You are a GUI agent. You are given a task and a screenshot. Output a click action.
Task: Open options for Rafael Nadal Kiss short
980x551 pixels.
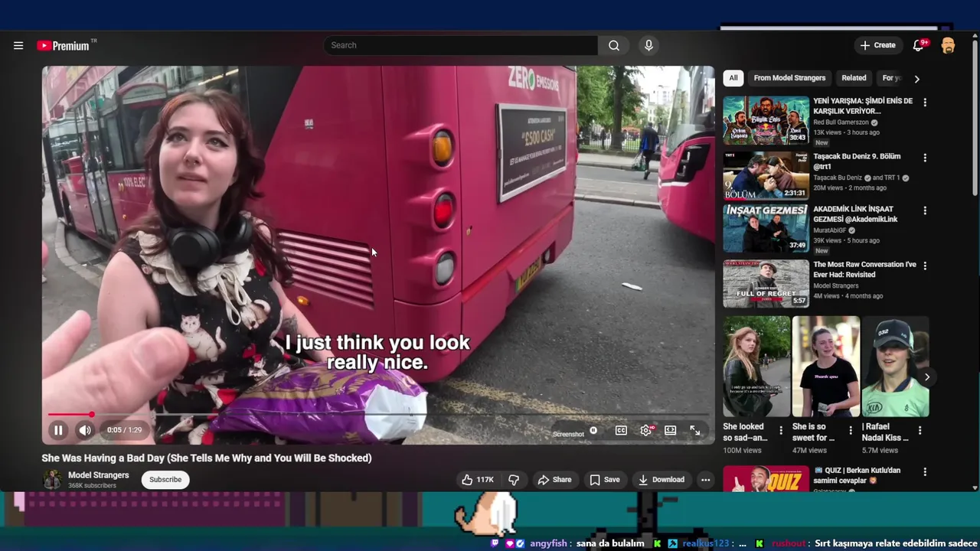[x=920, y=431]
